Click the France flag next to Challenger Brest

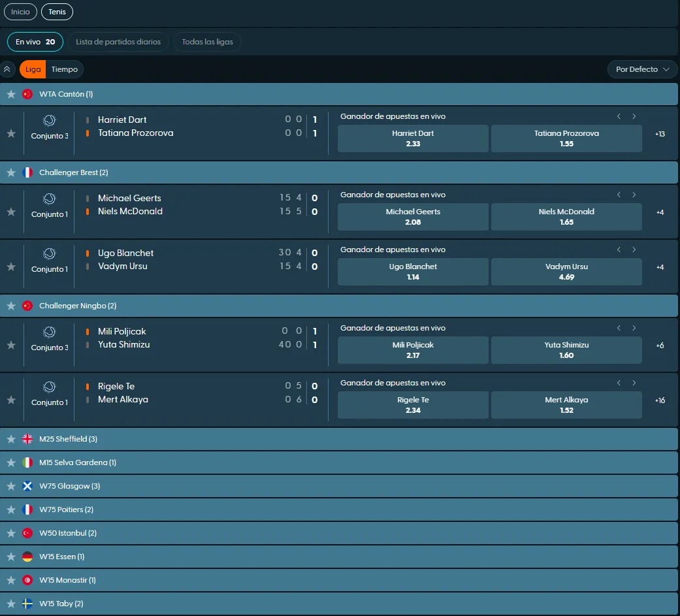(27, 172)
